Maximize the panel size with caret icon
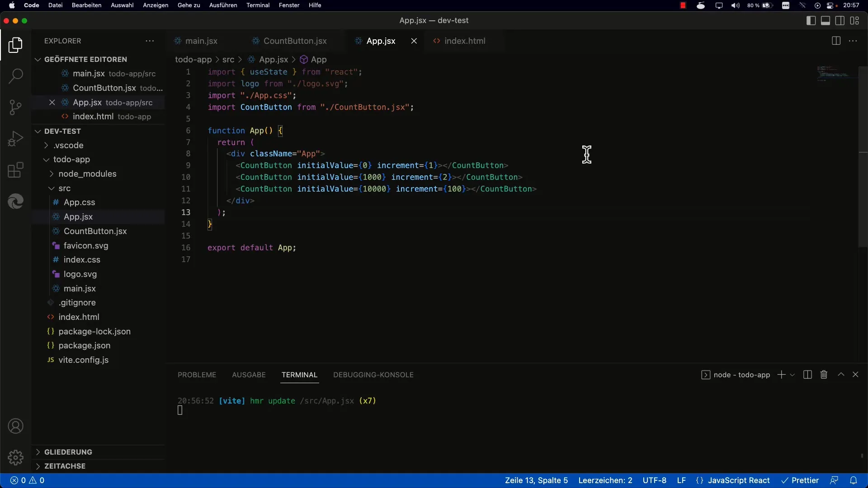The height and width of the screenshot is (488, 868). pyautogui.click(x=841, y=375)
